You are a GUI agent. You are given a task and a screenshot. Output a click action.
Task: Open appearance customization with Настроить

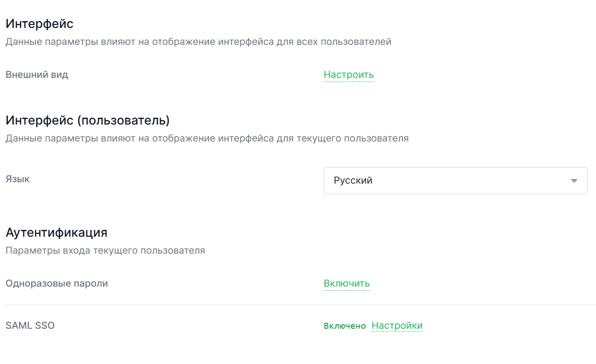349,75
